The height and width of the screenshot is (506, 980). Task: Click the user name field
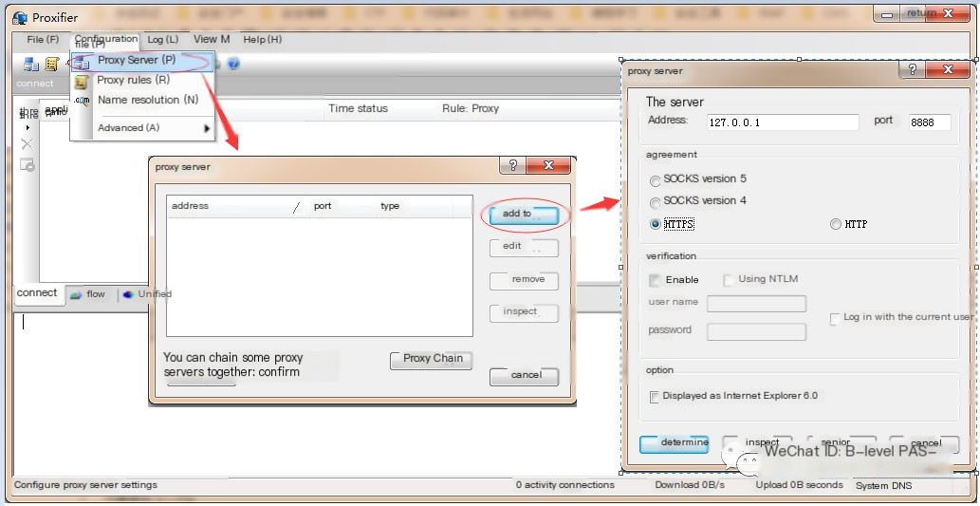[x=756, y=304]
